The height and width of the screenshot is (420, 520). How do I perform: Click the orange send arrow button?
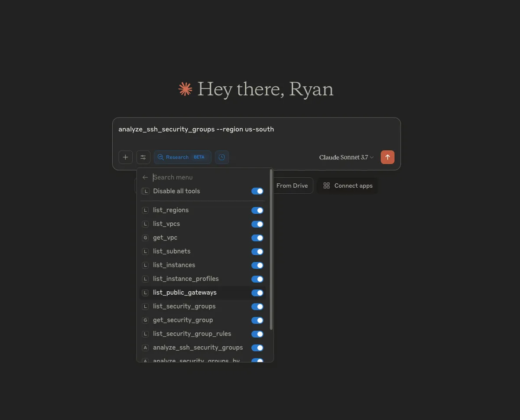387,157
